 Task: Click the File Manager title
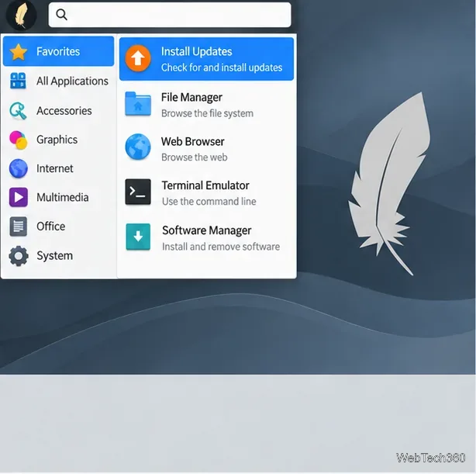(x=191, y=97)
